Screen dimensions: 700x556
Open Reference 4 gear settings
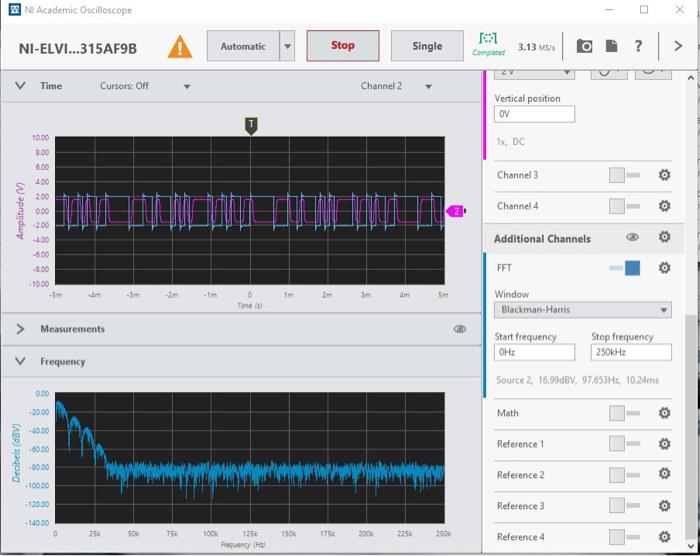(x=664, y=536)
